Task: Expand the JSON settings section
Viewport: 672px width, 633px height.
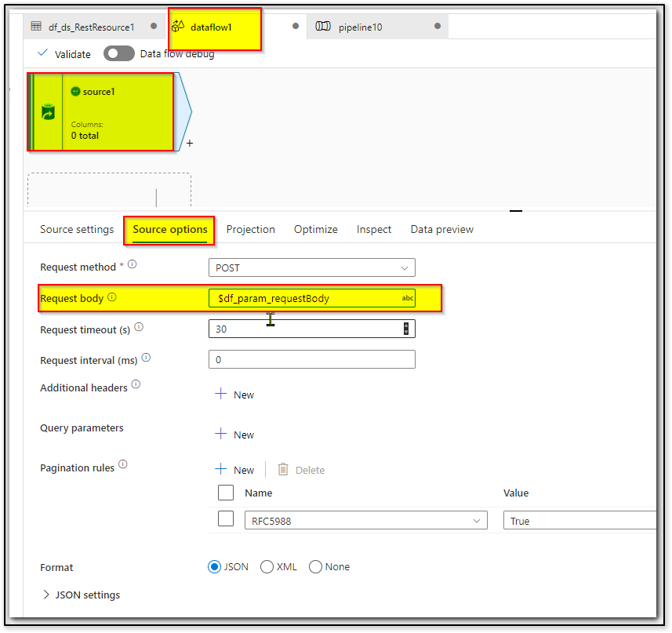Action: click(45, 595)
